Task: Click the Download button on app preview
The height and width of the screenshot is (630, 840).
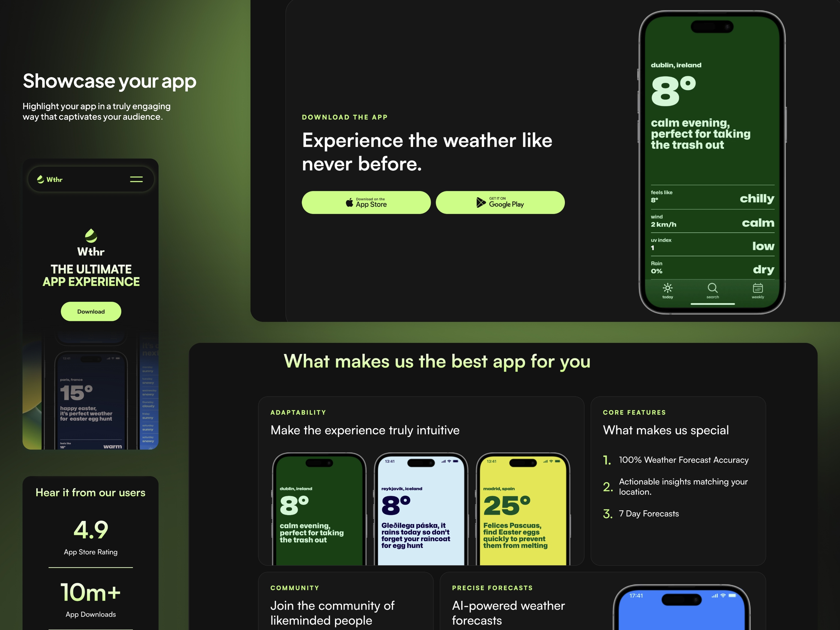Action: [91, 311]
